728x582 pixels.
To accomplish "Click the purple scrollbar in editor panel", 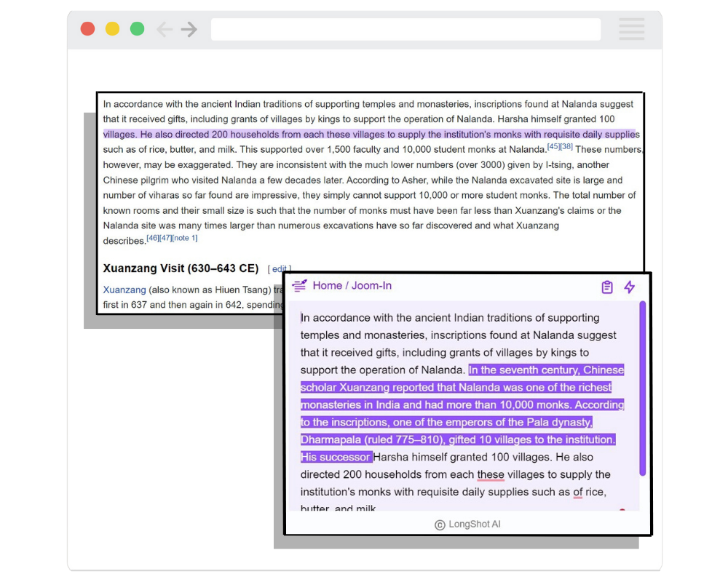I will (x=643, y=388).
